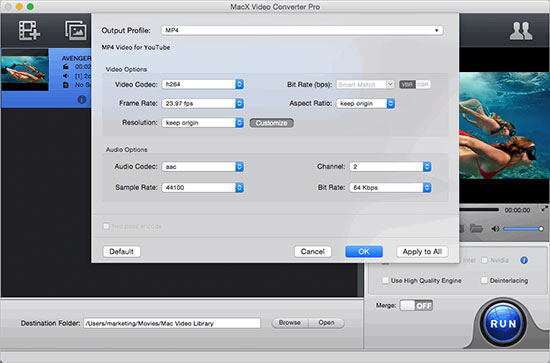550x363 pixels.
Task: Click Cancel in the profile dialog
Action: click(x=313, y=251)
